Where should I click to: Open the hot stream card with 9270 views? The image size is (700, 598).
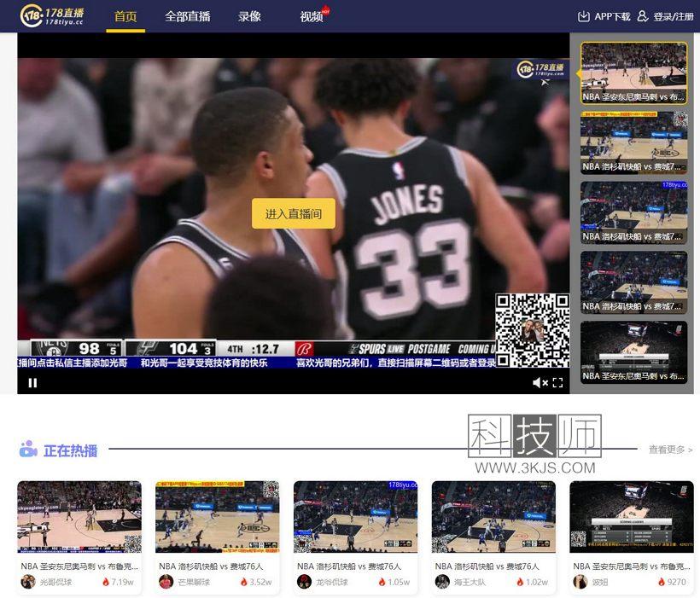632,537
